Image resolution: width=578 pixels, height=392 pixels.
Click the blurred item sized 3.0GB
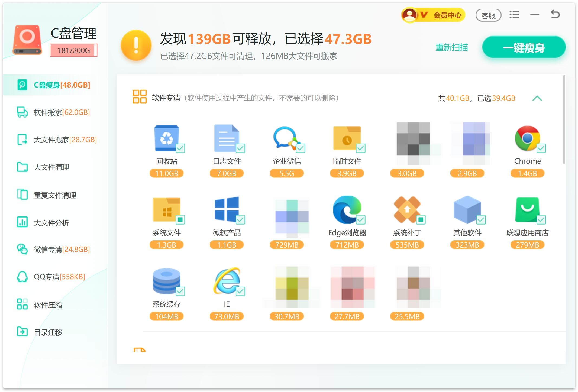(413, 143)
